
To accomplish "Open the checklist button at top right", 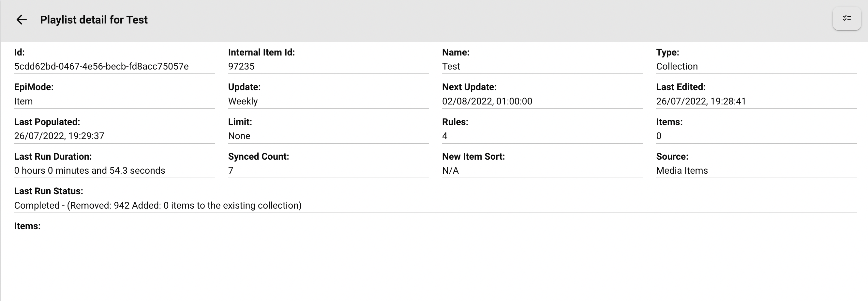I will point(847,18).
